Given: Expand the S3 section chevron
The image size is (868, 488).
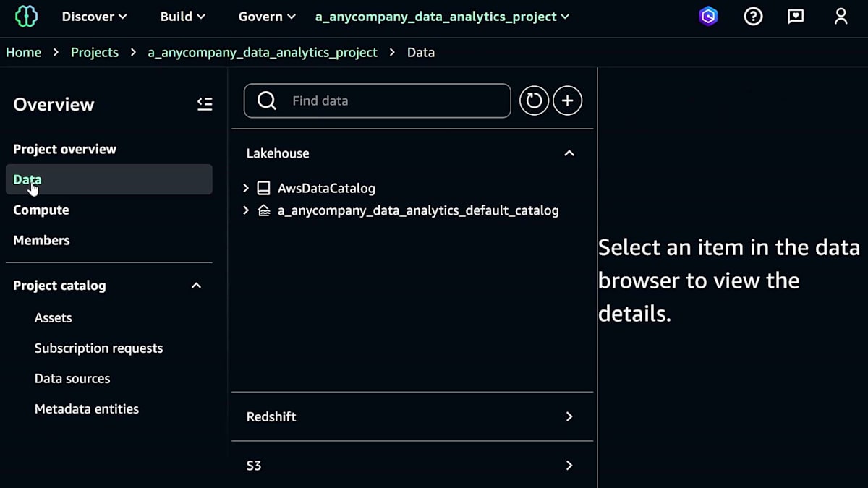Looking at the screenshot, I should (569, 466).
